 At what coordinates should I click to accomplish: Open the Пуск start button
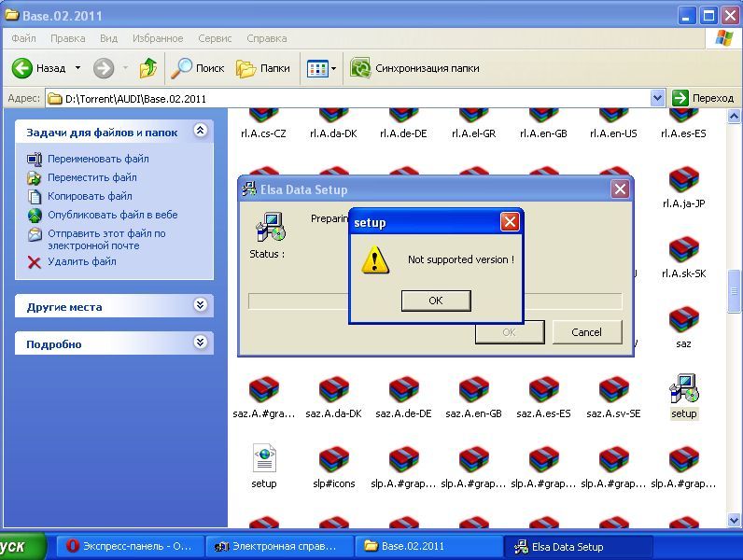(x=21, y=546)
